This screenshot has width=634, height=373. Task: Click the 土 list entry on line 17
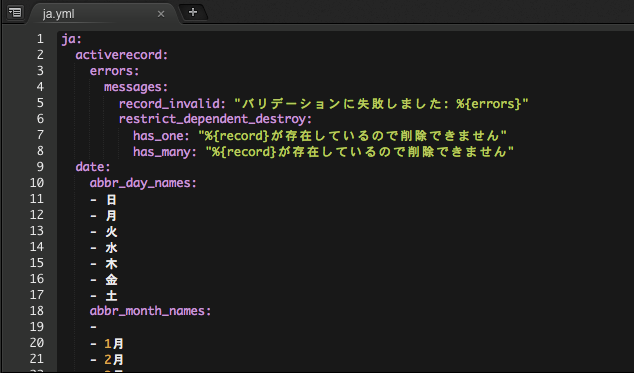[x=111, y=296]
